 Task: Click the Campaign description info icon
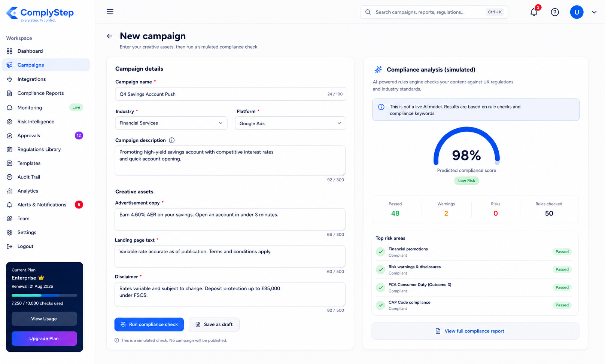pyautogui.click(x=171, y=140)
